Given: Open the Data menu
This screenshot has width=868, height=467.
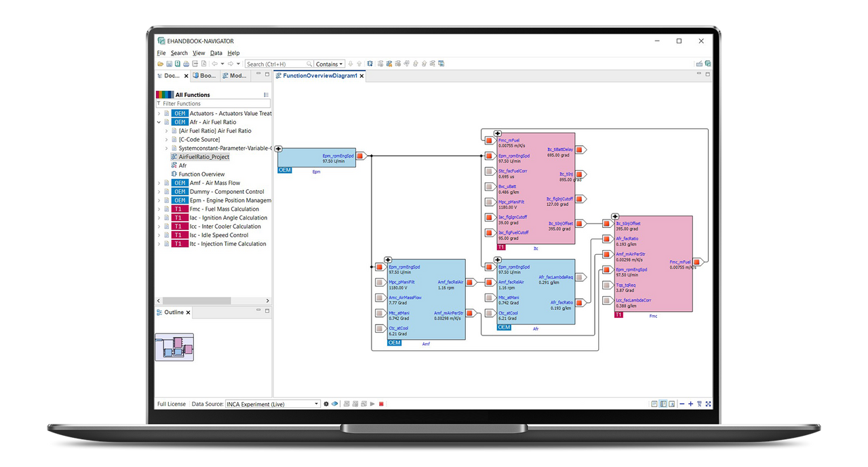Looking at the screenshot, I should (216, 53).
